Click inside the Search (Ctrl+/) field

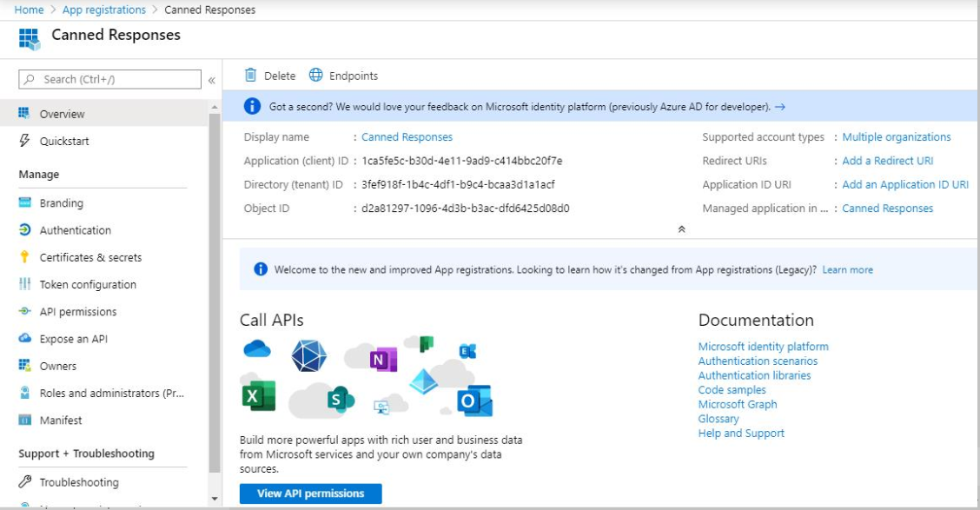[110, 79]
